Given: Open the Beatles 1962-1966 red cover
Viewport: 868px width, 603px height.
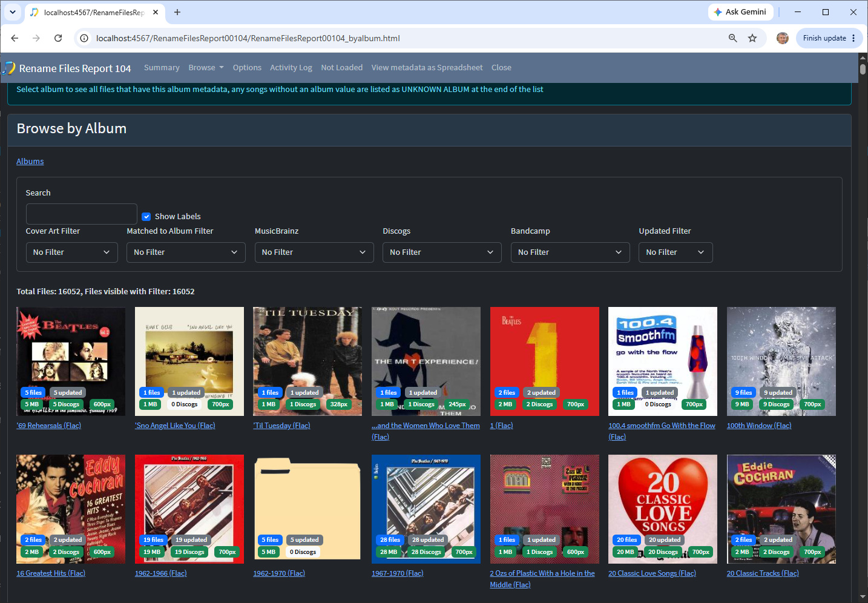Looking at the screenshot, I should tap(189, 509).
